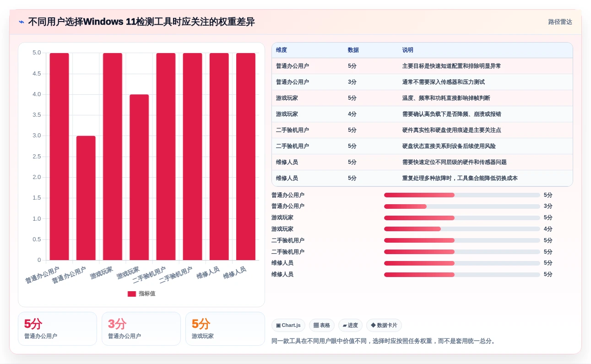This screenshot has height=364, width=591.
Task: Click description 硬件真实性和硬盘使用痕迹是主要关注点
Action: point(451,130)
